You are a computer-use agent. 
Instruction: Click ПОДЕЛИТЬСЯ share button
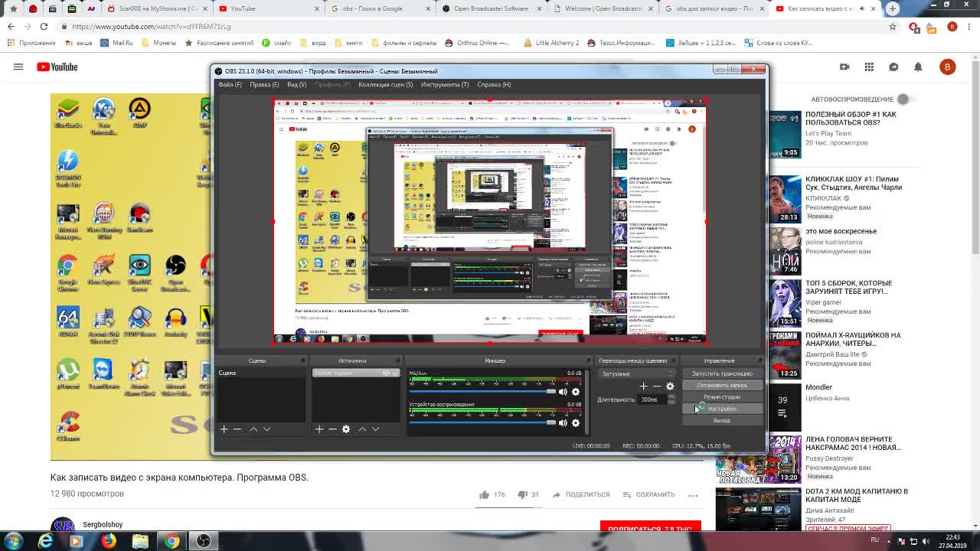tap(580, 494)
